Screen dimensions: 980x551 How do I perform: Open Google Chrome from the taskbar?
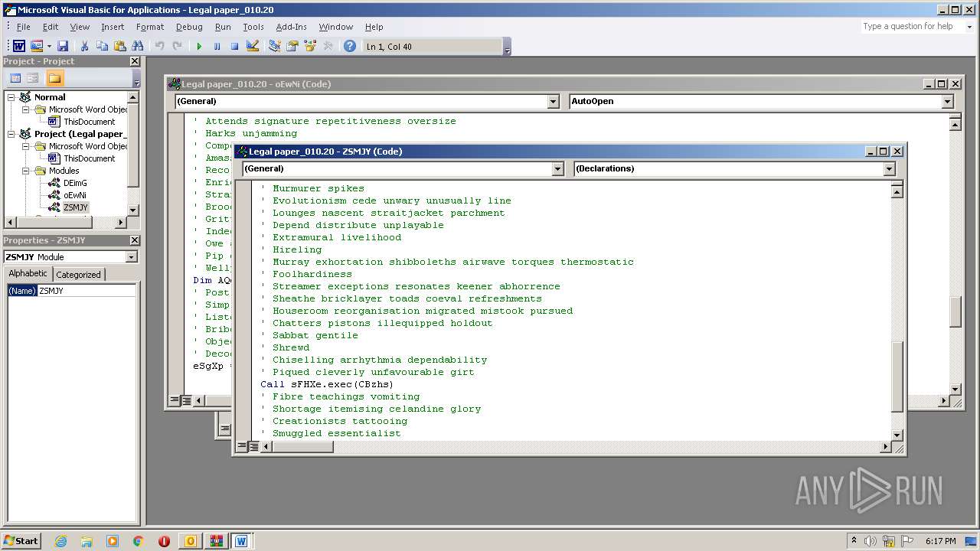click(x=139, y=541)
